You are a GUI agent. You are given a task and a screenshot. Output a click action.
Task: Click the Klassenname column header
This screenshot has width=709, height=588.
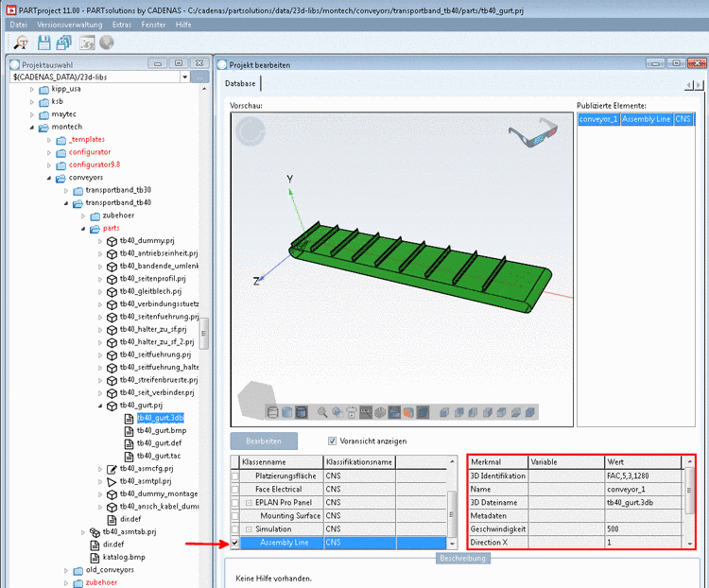click(x=282, y=462)
